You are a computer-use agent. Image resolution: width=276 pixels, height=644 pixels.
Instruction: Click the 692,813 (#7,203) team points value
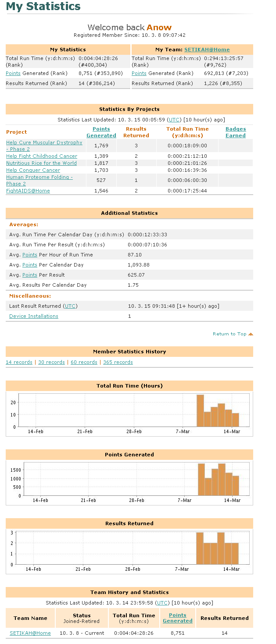[226, 73]
